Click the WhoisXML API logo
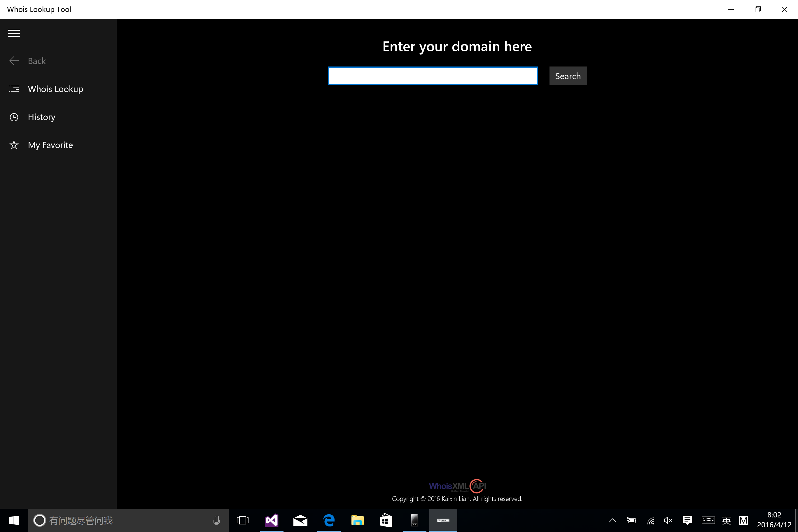The height and width of the screenshot is (532, 798). point(457,486)
